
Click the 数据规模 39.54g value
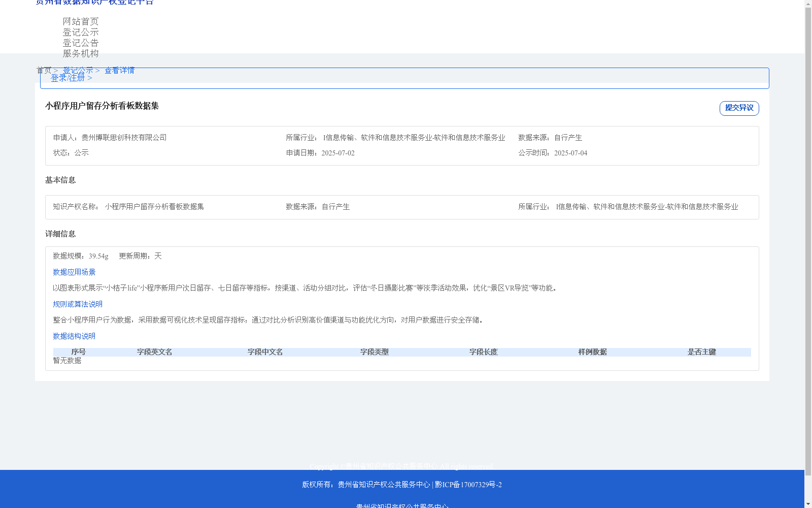(98, 256)
